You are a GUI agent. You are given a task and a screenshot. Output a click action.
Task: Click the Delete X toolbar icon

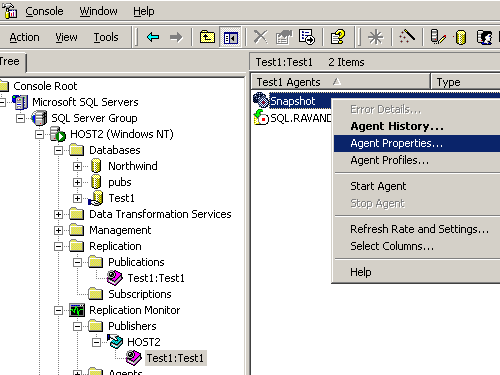click(260, 37)
